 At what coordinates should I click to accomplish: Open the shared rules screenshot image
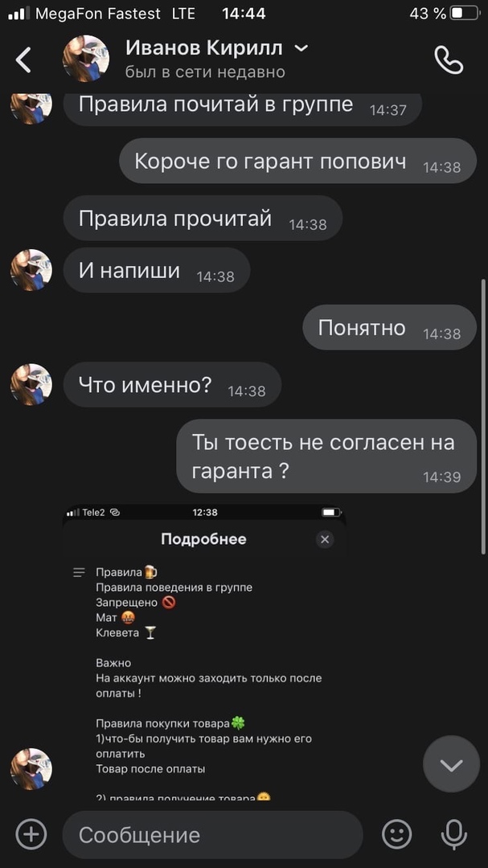[x=204, y=652]
